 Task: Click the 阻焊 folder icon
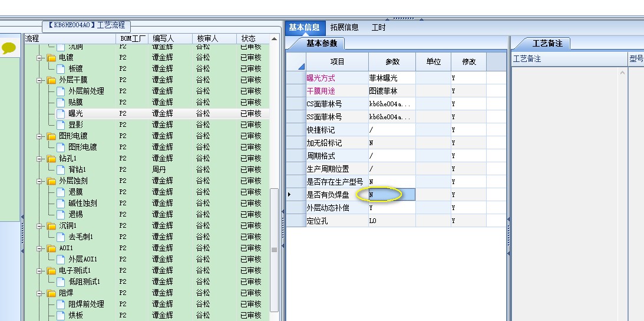tap(51, 293)
